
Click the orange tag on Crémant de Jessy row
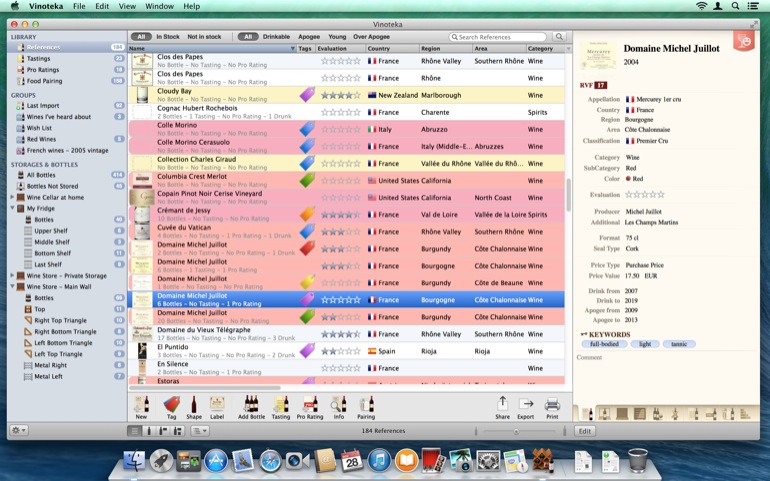307,214
